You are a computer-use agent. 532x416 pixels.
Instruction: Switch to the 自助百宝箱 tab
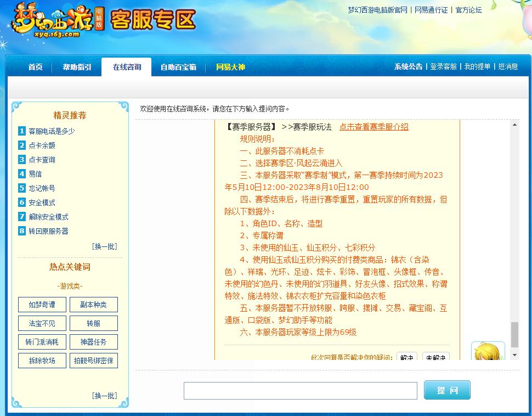[178, 67]
